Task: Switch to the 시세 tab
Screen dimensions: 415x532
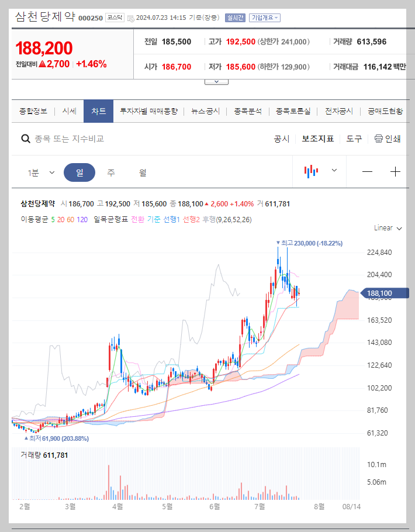Action: (x=70, y=111)
